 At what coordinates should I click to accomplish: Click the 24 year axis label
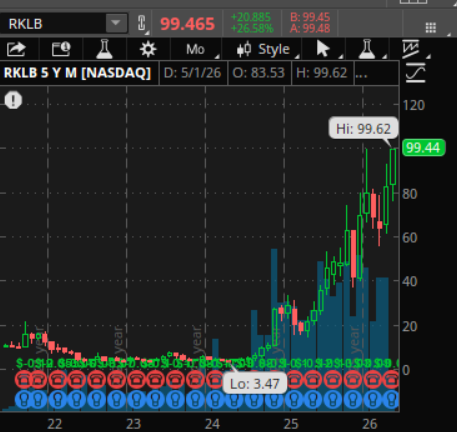pyautogui.click(x=212, y=424)
